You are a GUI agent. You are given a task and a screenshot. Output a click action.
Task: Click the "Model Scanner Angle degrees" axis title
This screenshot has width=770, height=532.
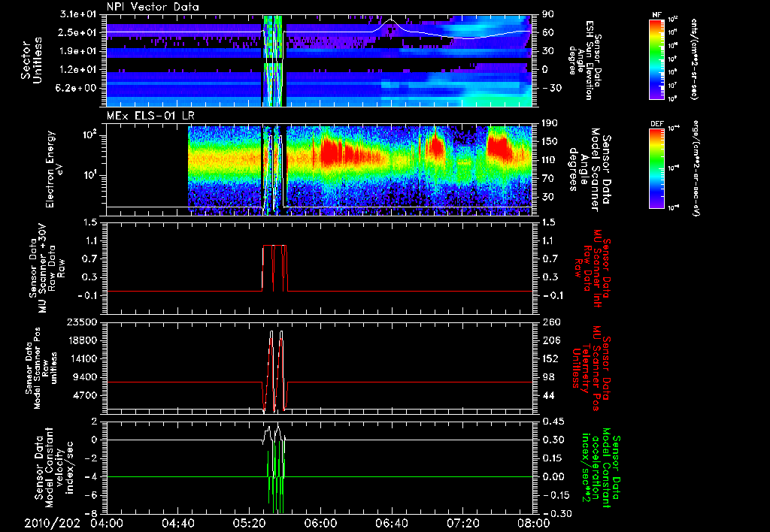(590, 170)
